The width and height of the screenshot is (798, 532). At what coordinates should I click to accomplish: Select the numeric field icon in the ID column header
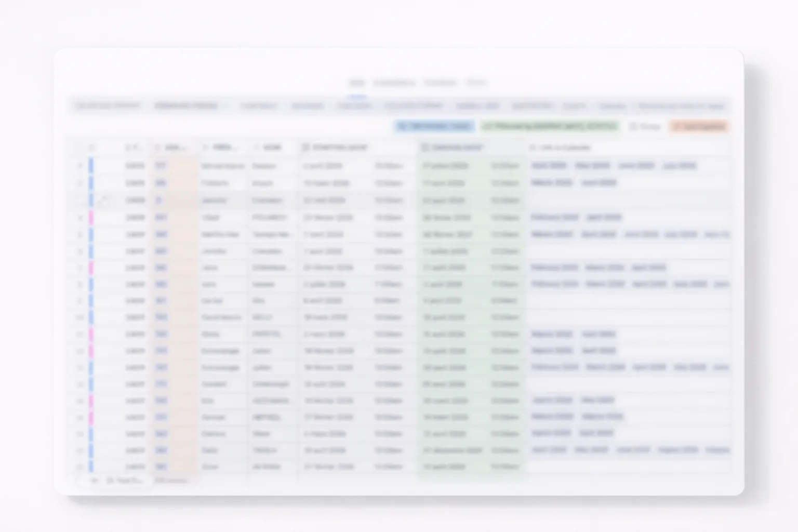128,147
